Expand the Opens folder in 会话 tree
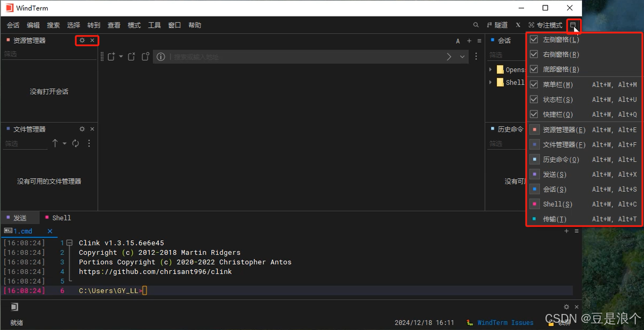This screenshot has height=330, width=644. (490, 69)
